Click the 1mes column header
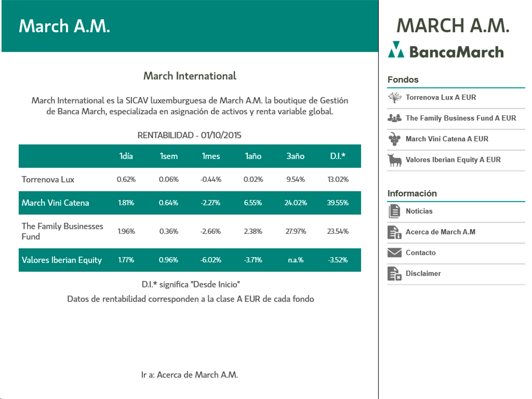This screenshot has width=532, height=399. point(211,156)
